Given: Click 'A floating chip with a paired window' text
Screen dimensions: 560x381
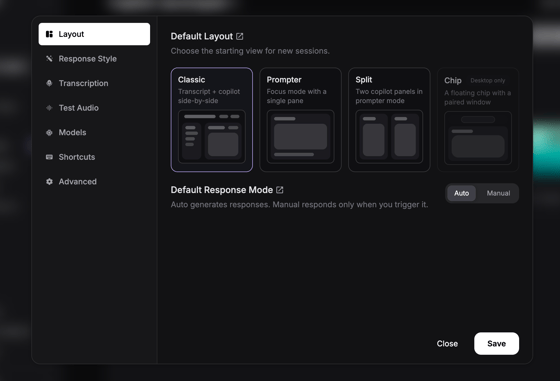Looking at the screenshot, I should click(x=478, y=97).
